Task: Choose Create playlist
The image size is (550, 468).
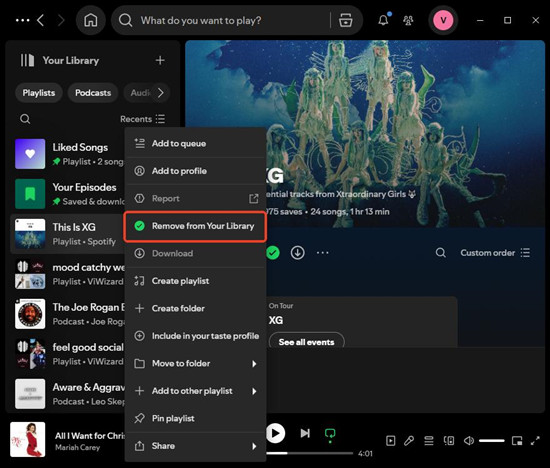Action: pos(195,281)
